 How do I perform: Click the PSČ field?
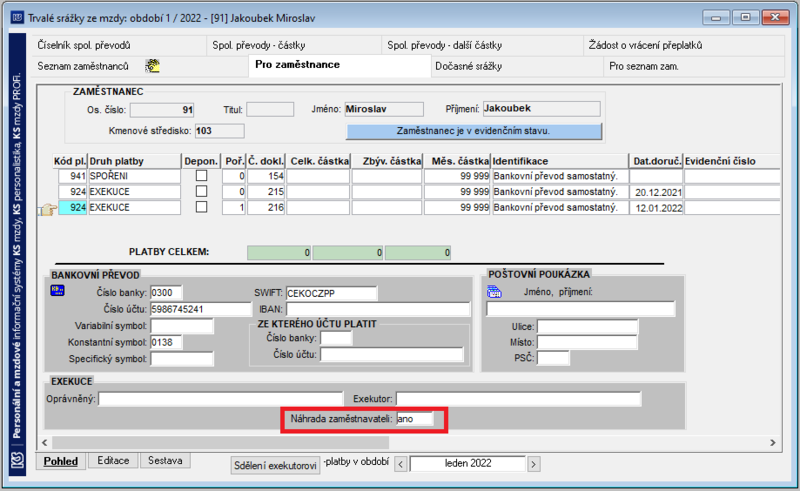(x=553, y=358)
